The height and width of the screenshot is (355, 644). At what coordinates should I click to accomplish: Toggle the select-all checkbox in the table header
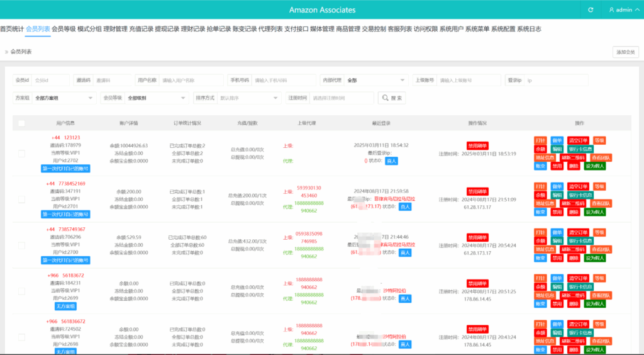tap(22, 123)
